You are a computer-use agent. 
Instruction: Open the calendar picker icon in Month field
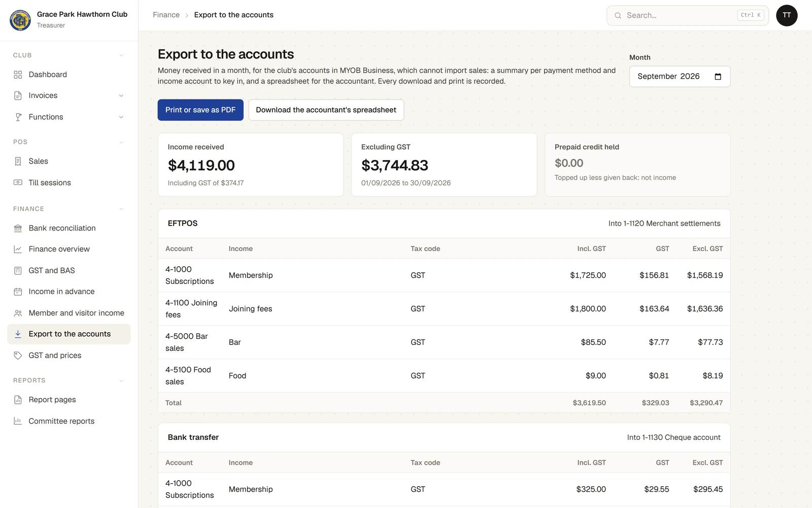[x=718, y=77]
